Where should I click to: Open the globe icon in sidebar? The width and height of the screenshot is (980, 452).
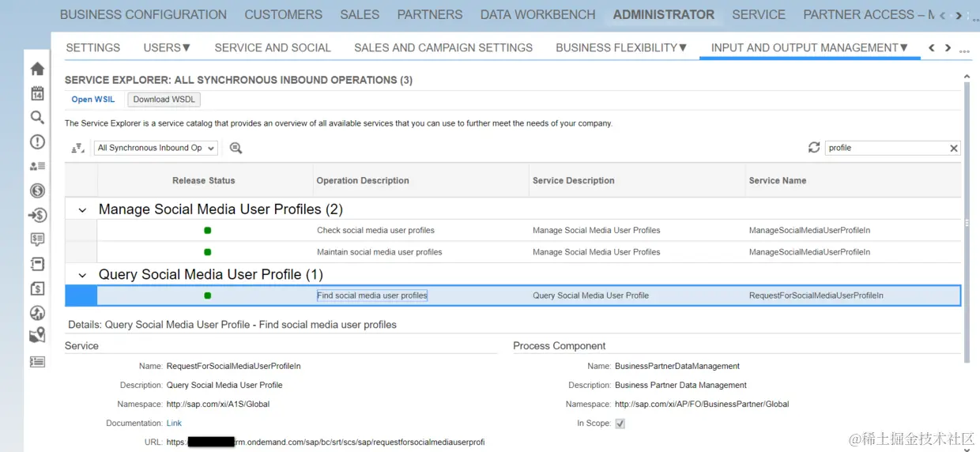pyautogui.click(x=37, y=313)
